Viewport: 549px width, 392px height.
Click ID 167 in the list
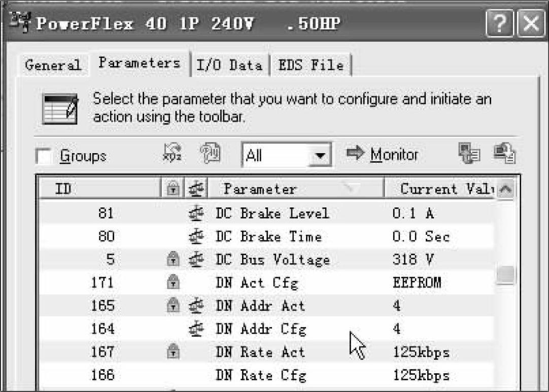coord(102,352)
